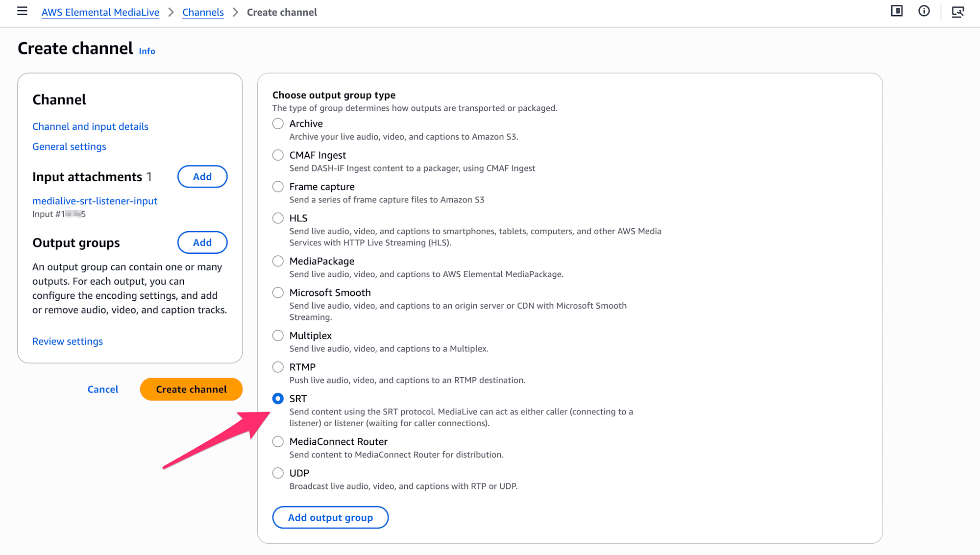Open the medialive-srt-listener-input attachment
Screen dimensions: 980x555
coord(95,201)
